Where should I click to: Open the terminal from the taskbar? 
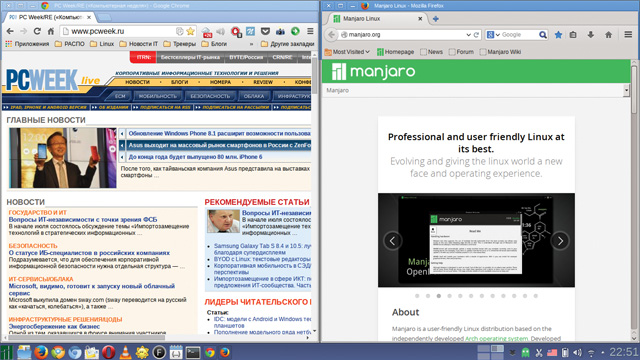193,352
